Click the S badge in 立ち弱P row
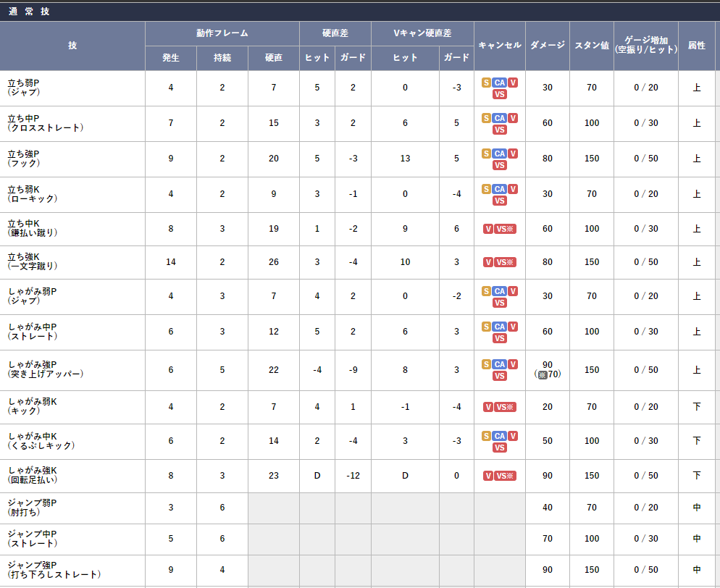Screen dimensions: 720x588 (486, 83)
